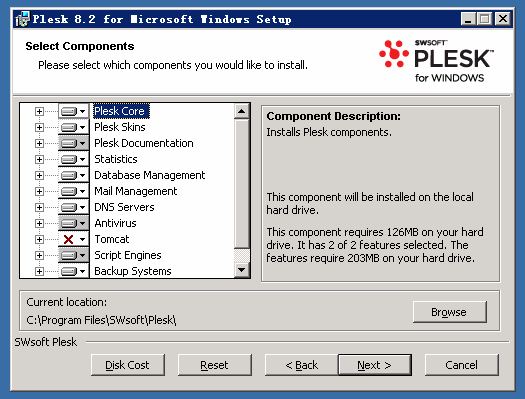Select the DNS Servers component label
Image resolution: width=525 pixels, height=399 pixels.
coord(124,208)
